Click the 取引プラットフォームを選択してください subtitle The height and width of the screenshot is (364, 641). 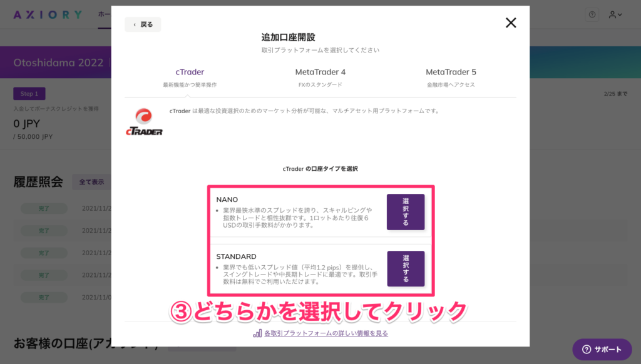click(x=320, y=50)
